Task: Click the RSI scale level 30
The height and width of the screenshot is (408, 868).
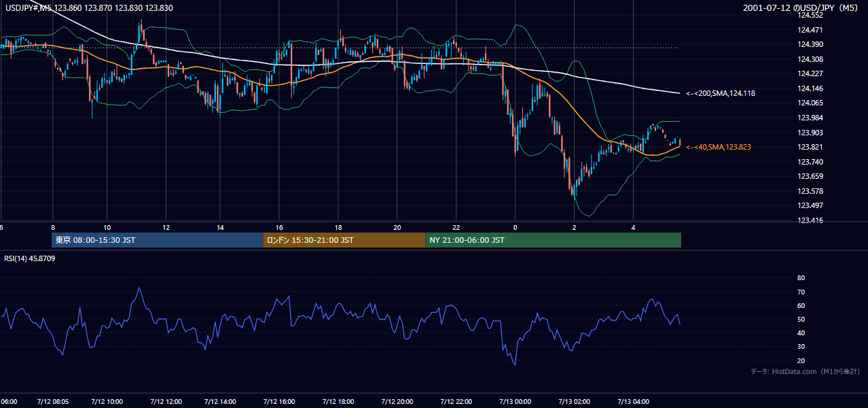Action: 801,347
